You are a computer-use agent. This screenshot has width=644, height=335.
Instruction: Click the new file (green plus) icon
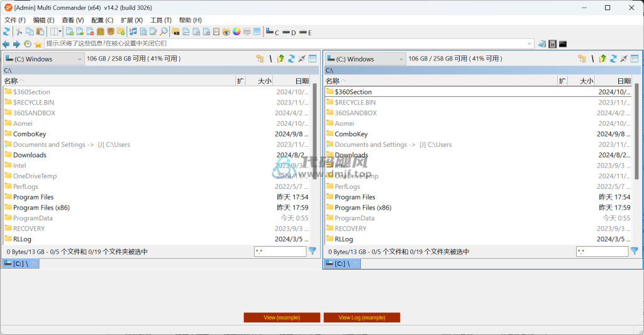(70, 31)
